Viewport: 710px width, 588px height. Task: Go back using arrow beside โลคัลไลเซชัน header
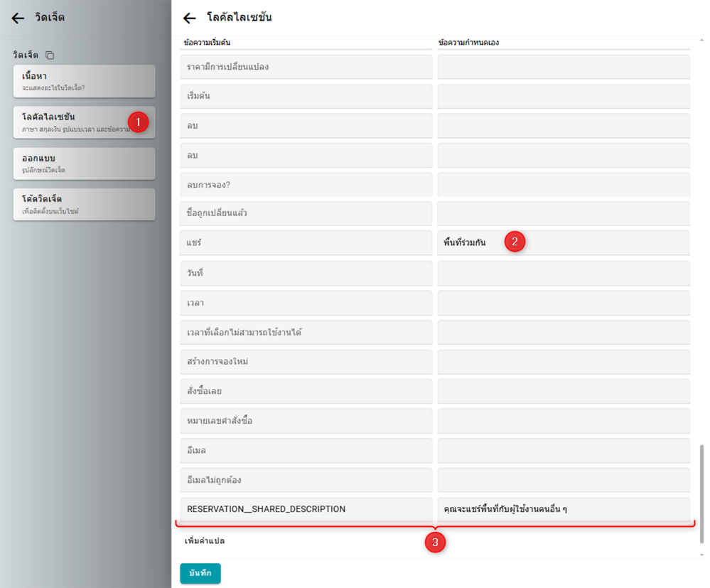tap(189, 18)
